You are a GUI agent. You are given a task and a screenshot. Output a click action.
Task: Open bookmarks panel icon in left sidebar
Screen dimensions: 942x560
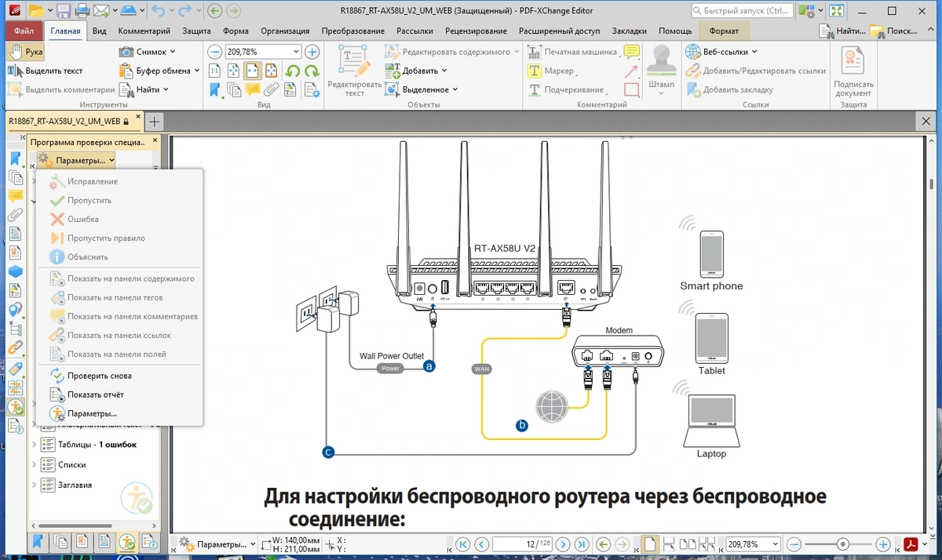[15, 159]
